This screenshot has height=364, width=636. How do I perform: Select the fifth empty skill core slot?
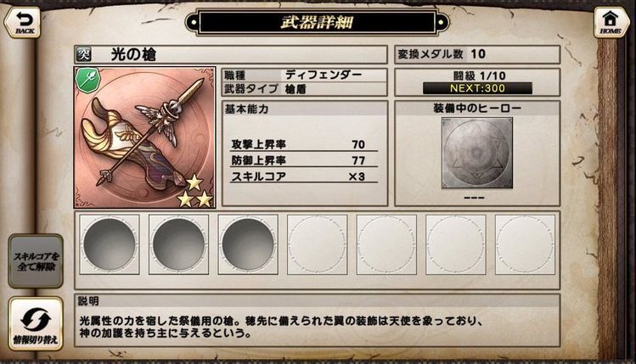click(386, 244)
